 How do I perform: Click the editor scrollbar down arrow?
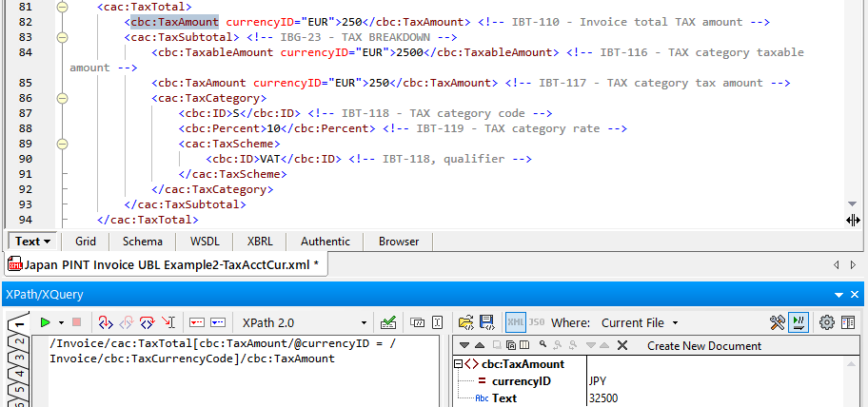853,204
